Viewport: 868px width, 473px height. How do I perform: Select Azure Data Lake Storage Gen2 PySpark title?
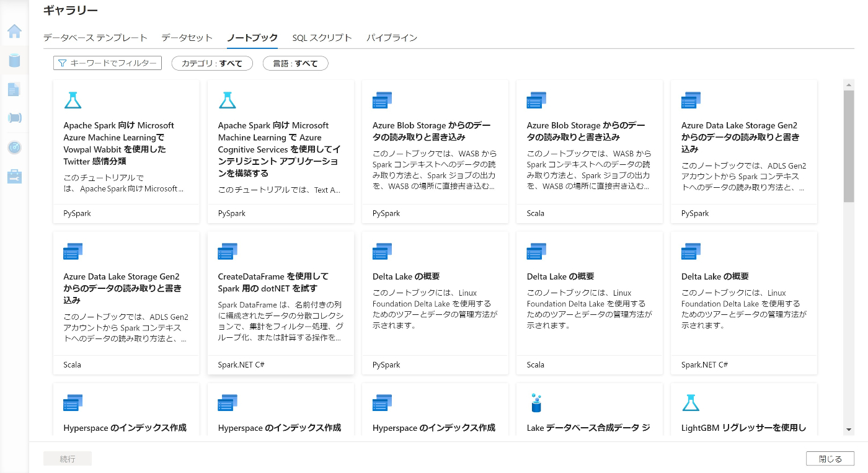[741, 137]
